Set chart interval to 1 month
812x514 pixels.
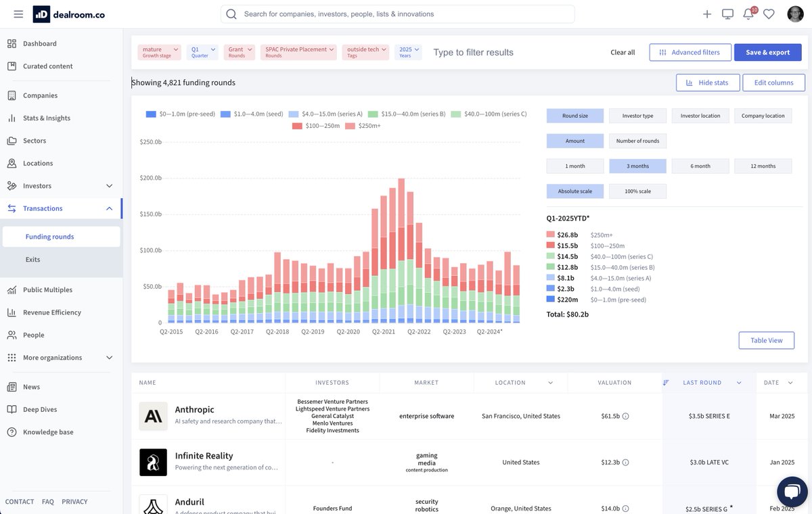(575, 166)
